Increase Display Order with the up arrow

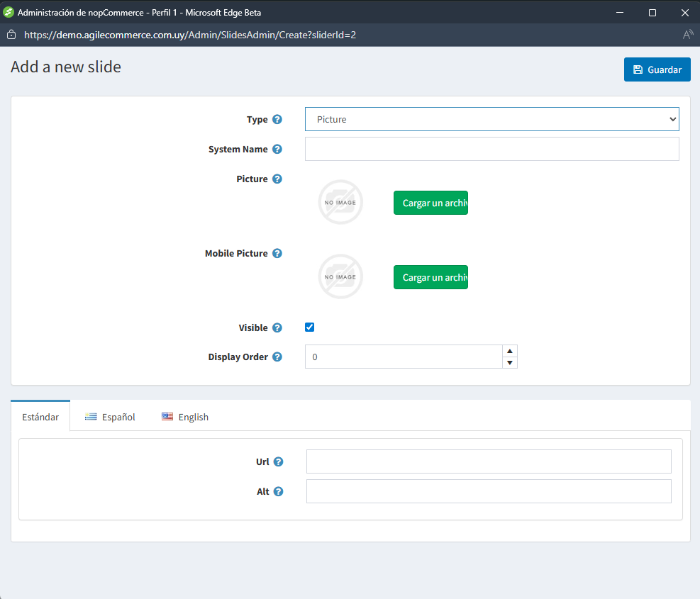[x=509, y=351]
